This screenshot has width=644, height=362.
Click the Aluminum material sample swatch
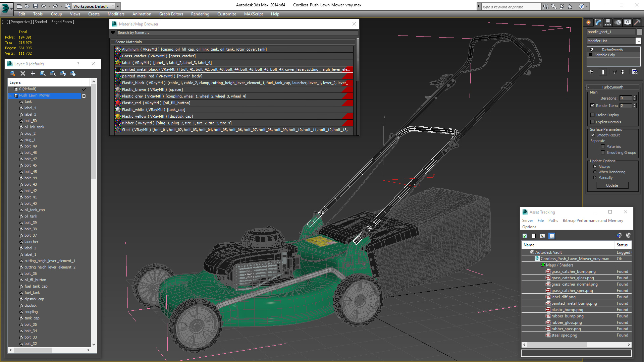(x=118, y=49)
